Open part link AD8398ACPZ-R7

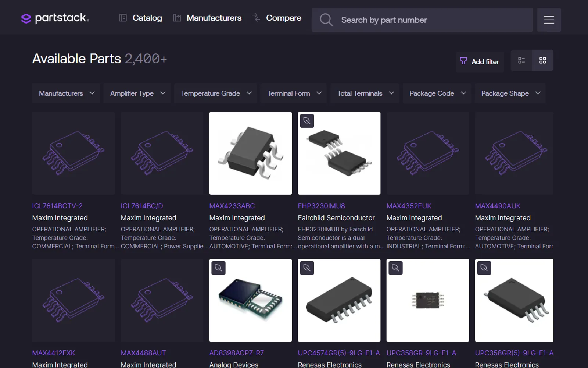pyautogui.click(x=237, y=353)
